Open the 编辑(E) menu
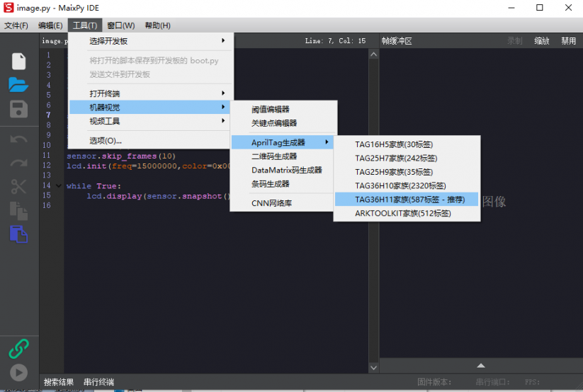This screenshot has width=583, height=392. coord(50,25)
